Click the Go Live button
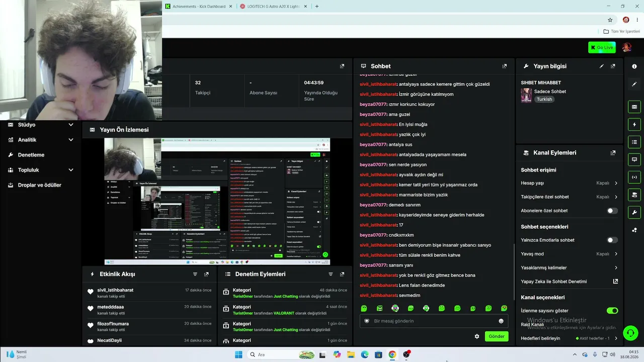 602,47
